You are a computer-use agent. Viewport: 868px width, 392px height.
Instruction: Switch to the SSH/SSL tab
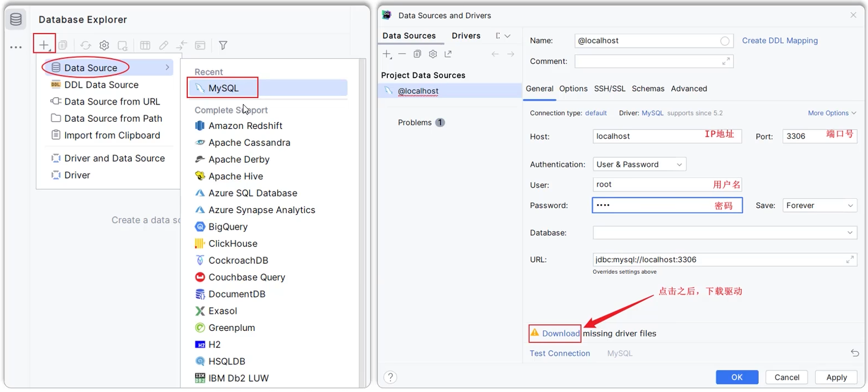tap(609, 89)
